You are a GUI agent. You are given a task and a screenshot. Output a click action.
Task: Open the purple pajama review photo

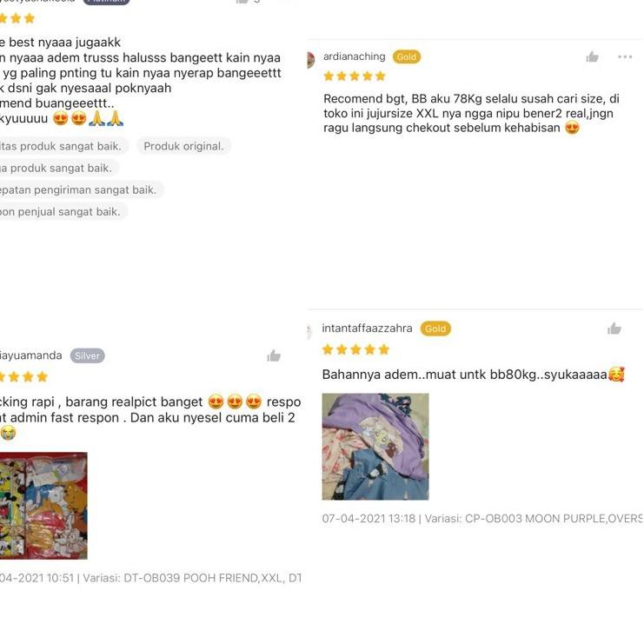pos(375,447)
